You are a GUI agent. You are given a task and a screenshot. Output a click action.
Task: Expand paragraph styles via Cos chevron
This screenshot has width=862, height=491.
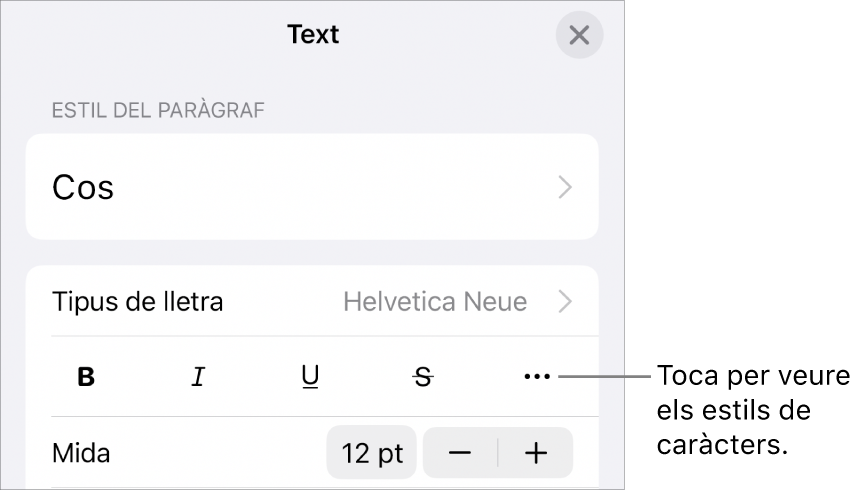pos(566,187)
